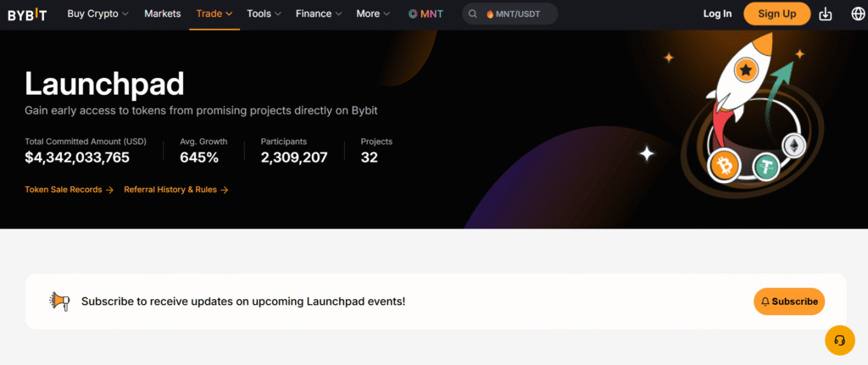Click the Sign Up button
Viewport: 868px width, 365px height.
pyautogui.click(x=776, y=14)
